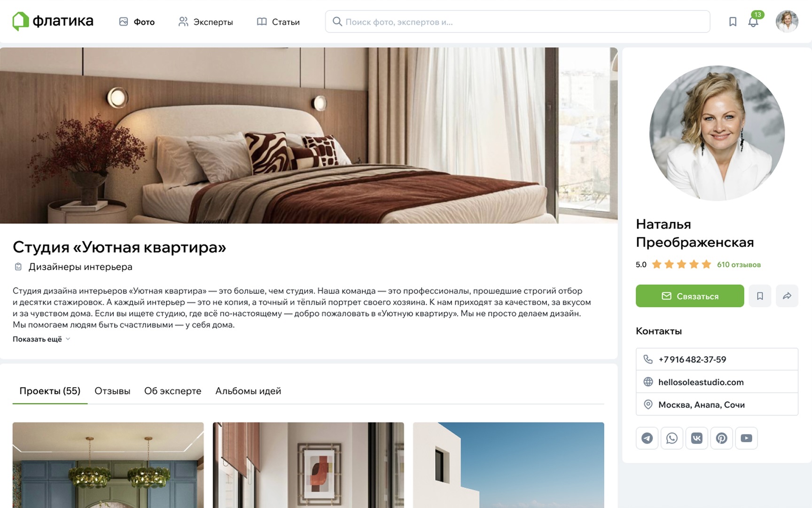Open the 610 отзывов reviews link
Viewport: 812px width, 508px height.
click(739, 265)
